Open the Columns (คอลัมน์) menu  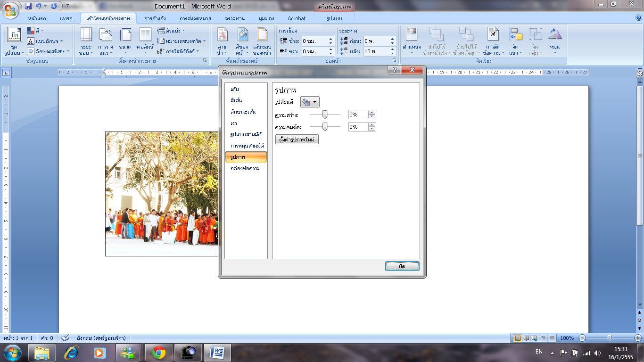tap(145, 41)
